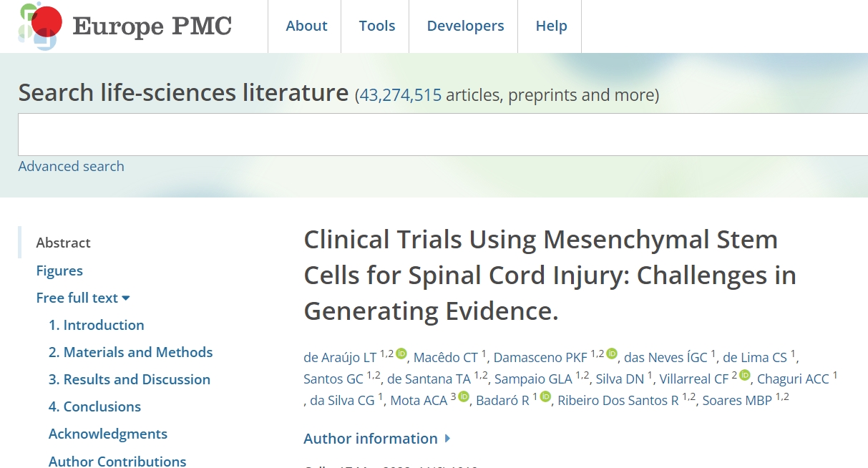Click the 43,274,515 article count link
Image resolution: width=868 pixels, height=468 pixels.
click(x=400, y=94)
